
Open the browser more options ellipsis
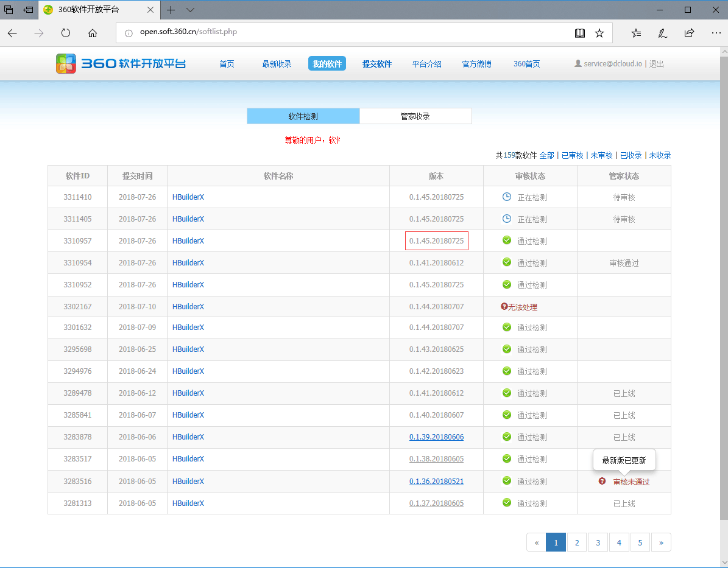point(716,33)
